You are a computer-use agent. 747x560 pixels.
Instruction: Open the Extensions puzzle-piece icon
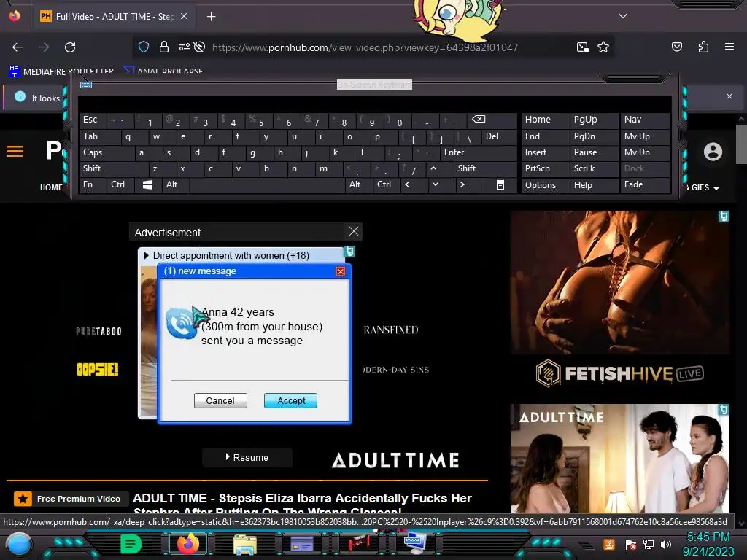click(x=703, y=47)
